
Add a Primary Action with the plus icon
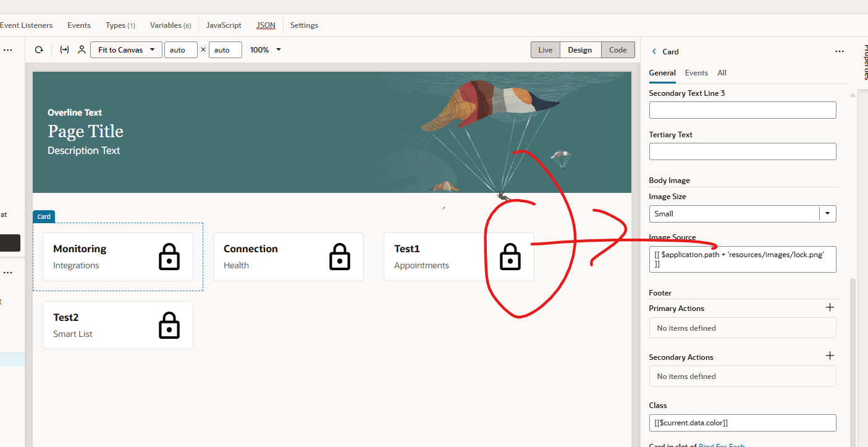pyautogui.click(x=830, y=307)
